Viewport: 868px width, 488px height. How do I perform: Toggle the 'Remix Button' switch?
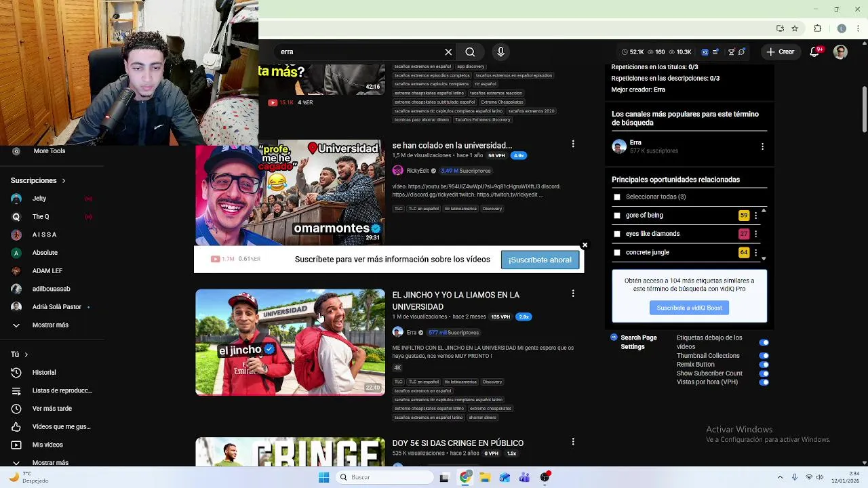coord(764,365)
